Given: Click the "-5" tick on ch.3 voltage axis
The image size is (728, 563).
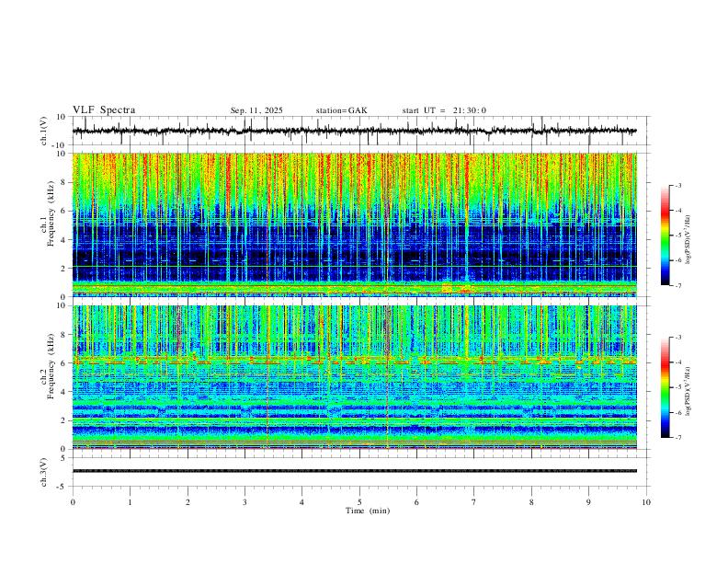Looking at the screenshot, I should (x=63, y=487).
